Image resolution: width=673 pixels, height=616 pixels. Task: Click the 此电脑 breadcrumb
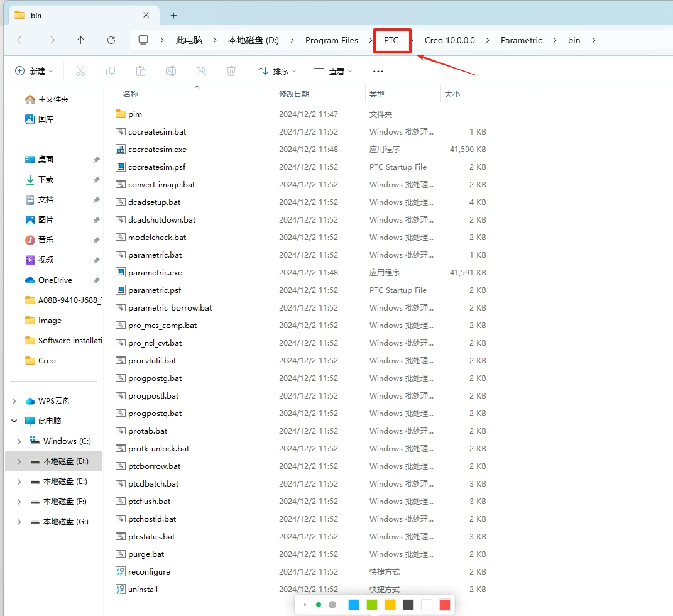[189, 40]
